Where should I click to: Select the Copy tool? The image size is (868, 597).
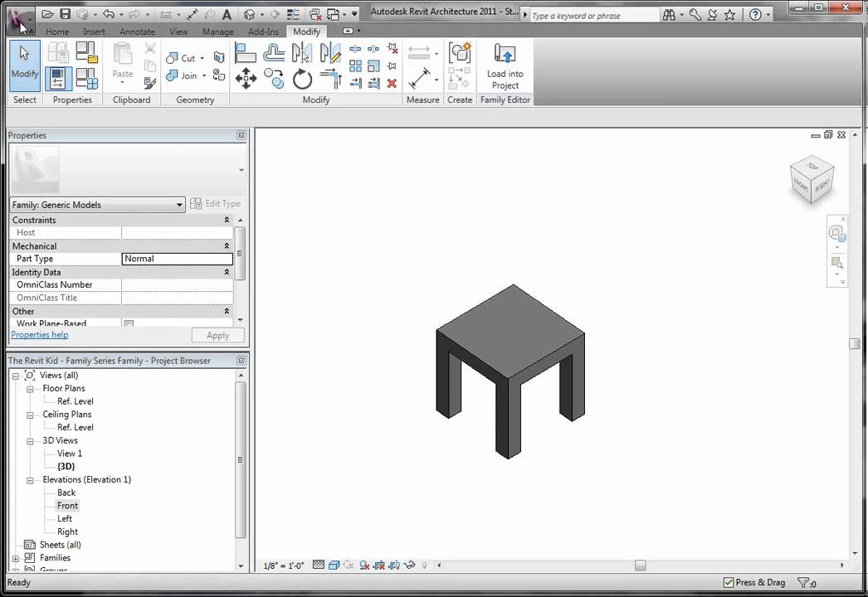[274, 79]
